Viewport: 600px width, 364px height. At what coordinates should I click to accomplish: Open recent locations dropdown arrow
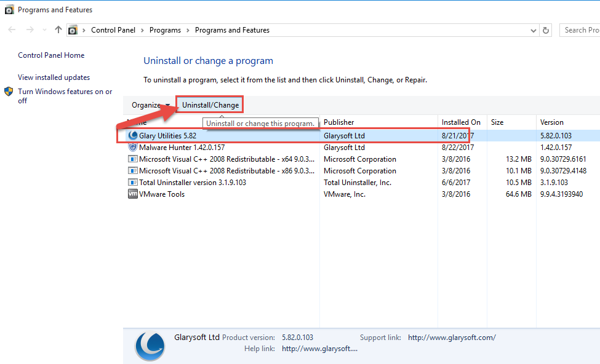tap(44, 30)
